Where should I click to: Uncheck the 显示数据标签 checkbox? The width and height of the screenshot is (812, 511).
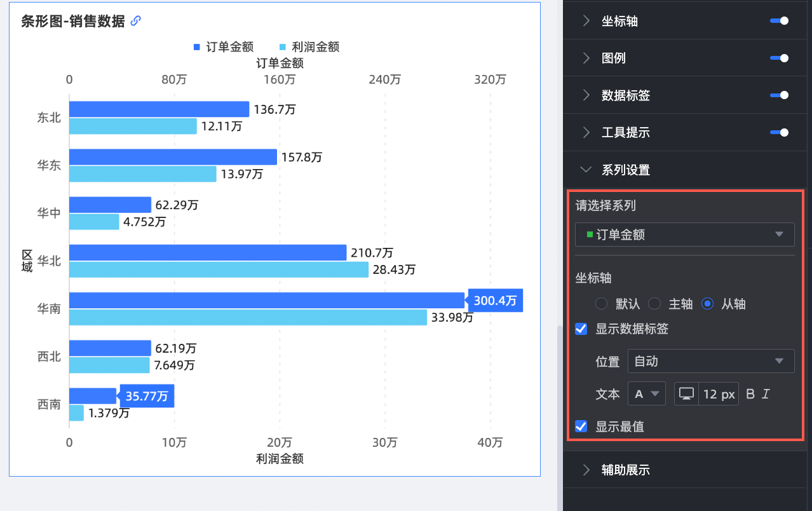581,329
